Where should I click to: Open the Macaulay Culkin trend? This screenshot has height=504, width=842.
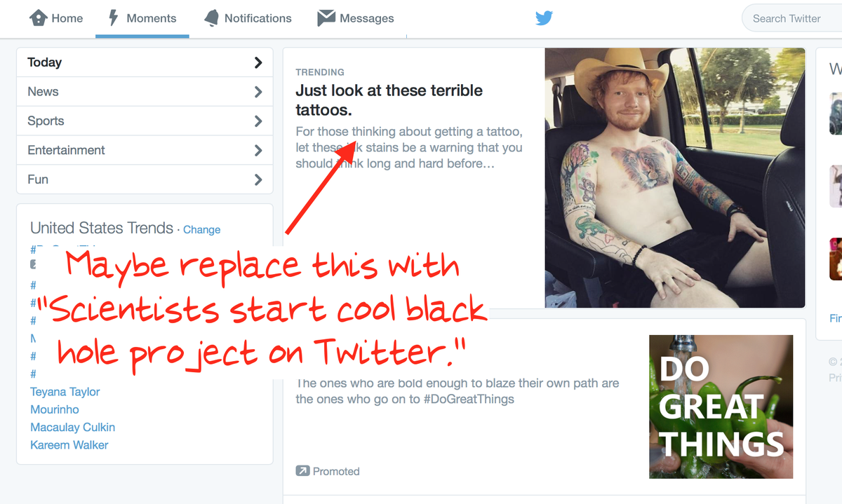tap(72, 427)
